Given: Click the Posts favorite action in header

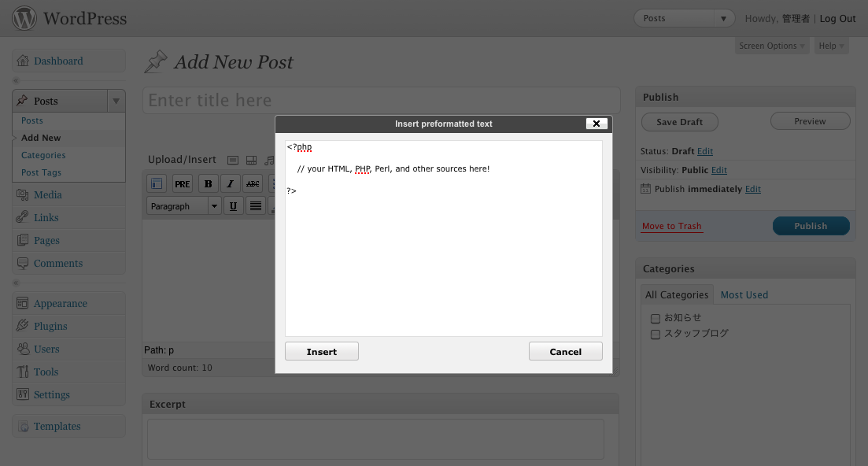Looking at the screenshot, I should click(674, 18).
